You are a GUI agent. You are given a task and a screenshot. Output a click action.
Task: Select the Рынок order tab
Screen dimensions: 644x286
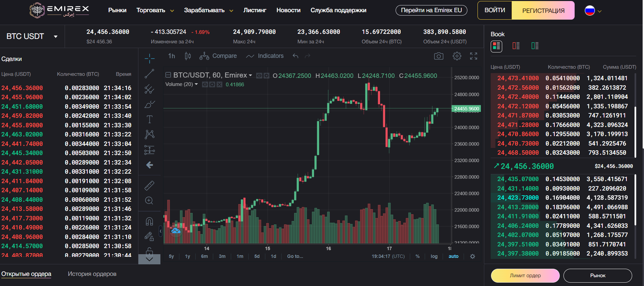[598, 276]
